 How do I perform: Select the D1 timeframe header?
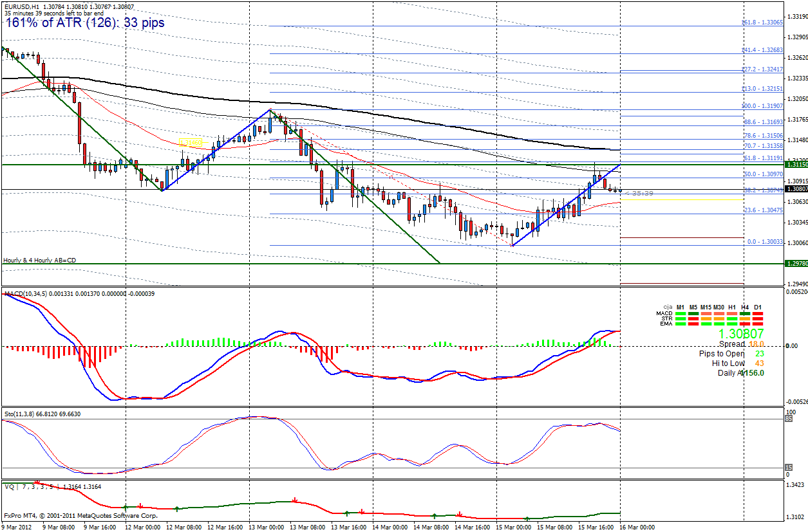758,307
